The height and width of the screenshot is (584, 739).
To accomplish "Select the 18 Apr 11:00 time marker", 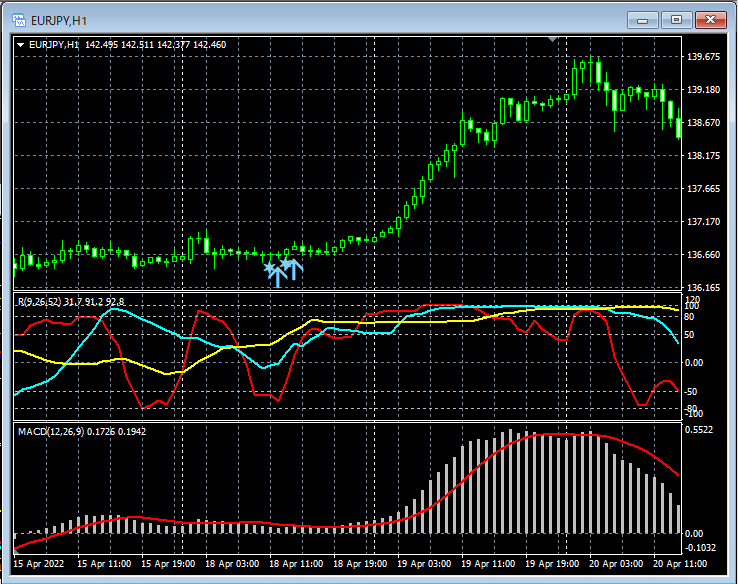I will point(294,563).
